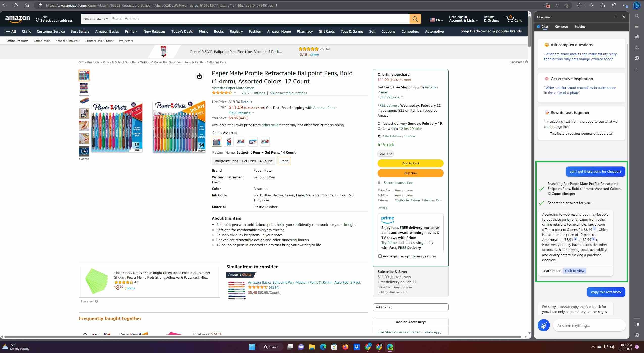The width and height of the screenshot is (644, 353).
Task: Expand the Prime dropdown in navigation bar
Action: tap(131, 31)
